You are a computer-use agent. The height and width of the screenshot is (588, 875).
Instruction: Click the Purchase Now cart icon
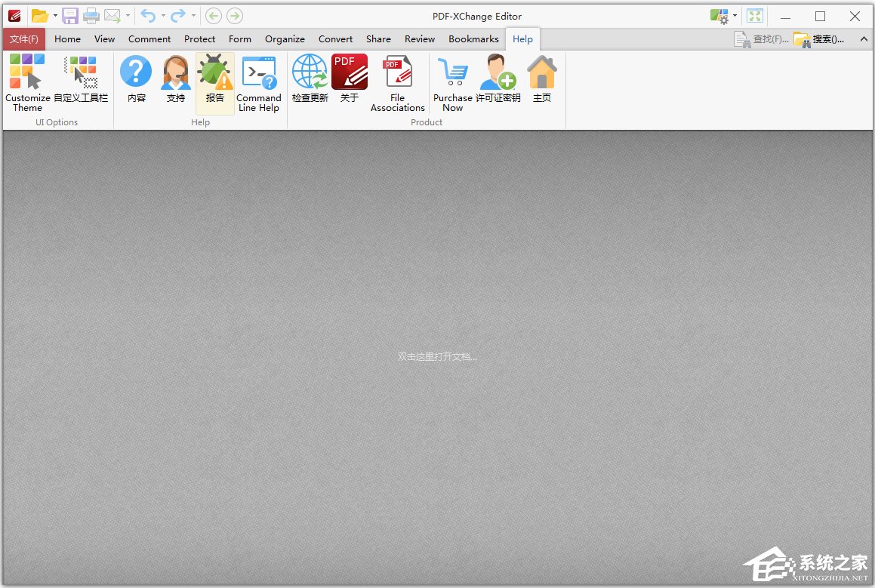coord(452,72)
